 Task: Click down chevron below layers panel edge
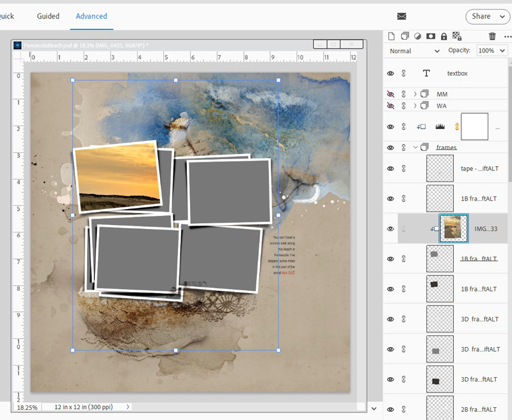pyautogui.click(x=374, y=408)
